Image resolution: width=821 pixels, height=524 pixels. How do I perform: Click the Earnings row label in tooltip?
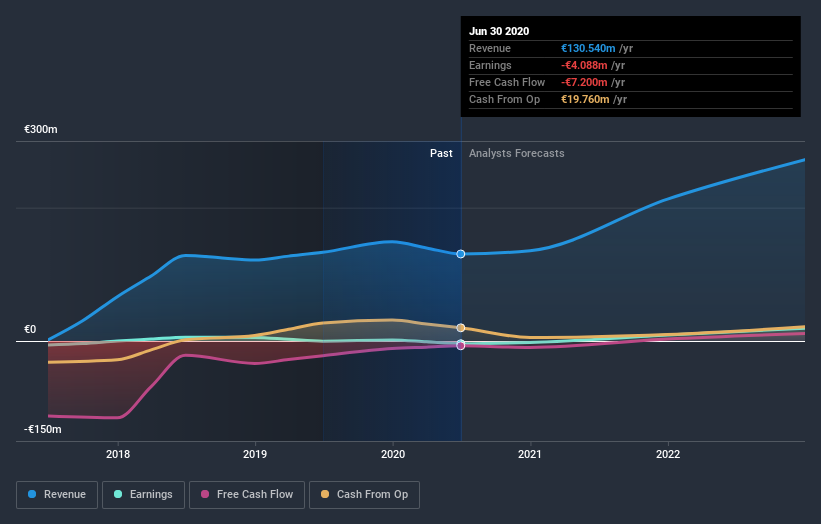(x=490, y=65)
